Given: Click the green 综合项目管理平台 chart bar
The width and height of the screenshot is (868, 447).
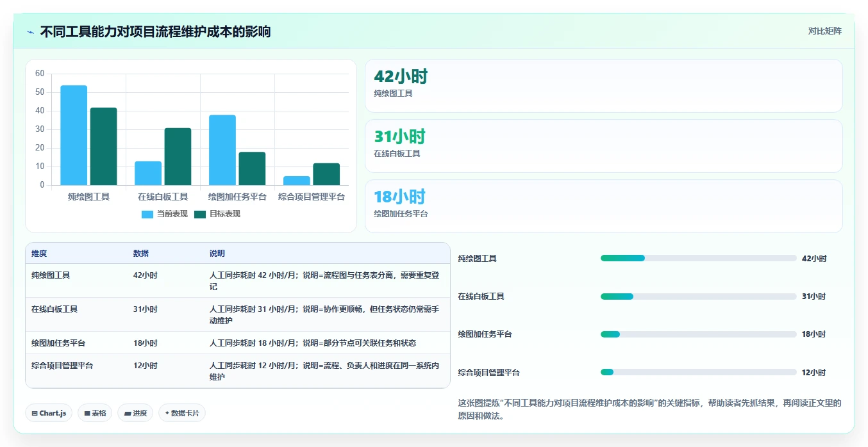Looking at the screenshot, I should point(326,174).
